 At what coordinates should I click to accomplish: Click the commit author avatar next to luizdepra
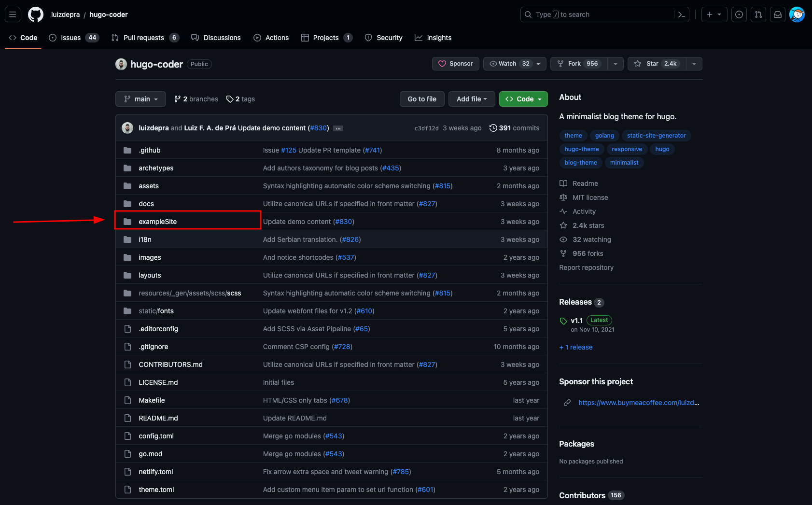[127, 128]
